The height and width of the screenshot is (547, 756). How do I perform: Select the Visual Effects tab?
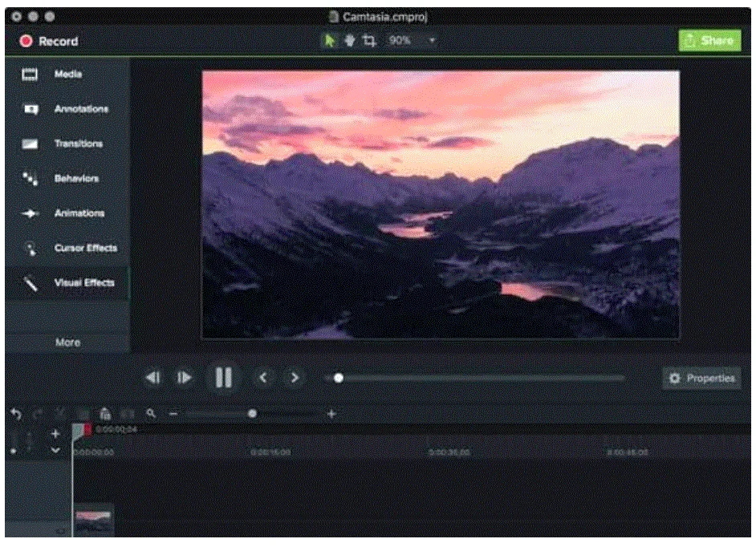67,283
